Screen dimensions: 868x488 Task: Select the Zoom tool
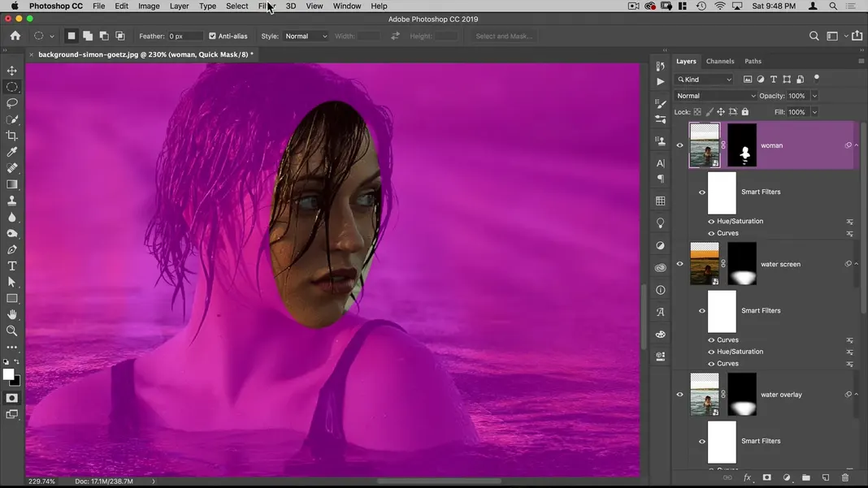[11, 330]
